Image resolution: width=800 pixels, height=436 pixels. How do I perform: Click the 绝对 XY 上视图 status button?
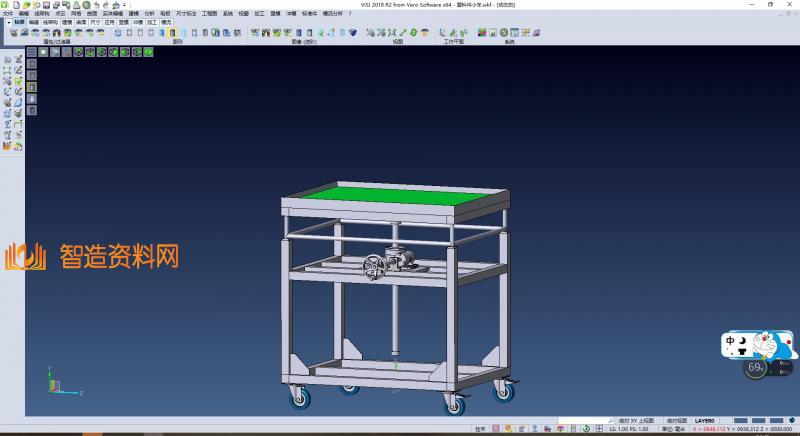coord(636,420)
